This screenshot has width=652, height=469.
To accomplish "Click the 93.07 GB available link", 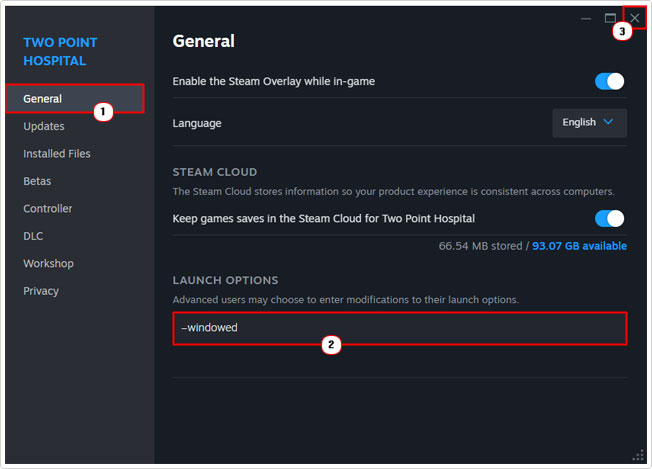I will pos(579,246).
